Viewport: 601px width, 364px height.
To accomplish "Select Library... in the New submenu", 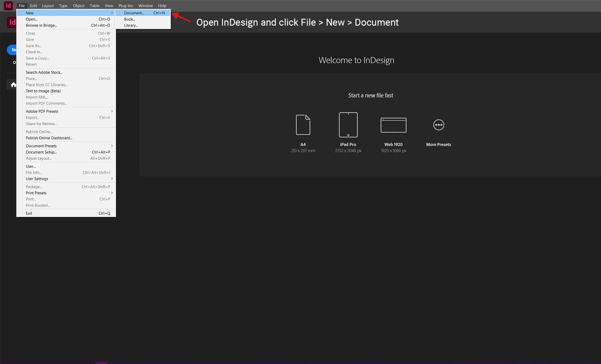I will 131,25.
